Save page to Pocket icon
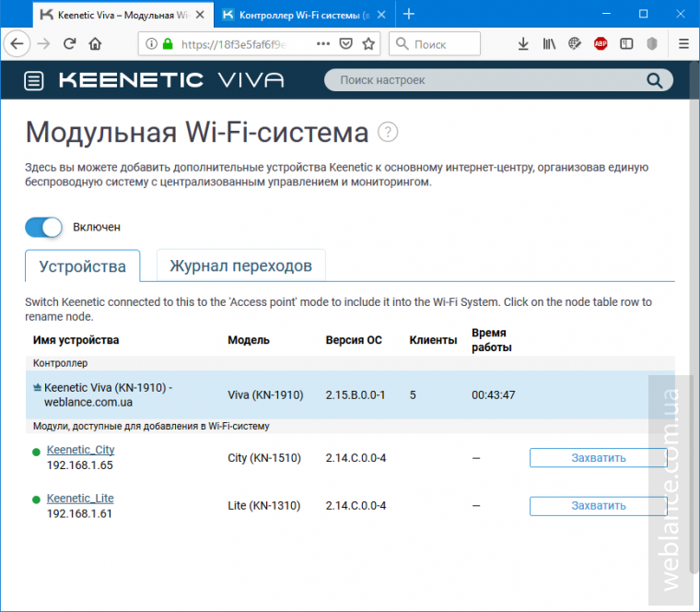 (x=346, y=43)
